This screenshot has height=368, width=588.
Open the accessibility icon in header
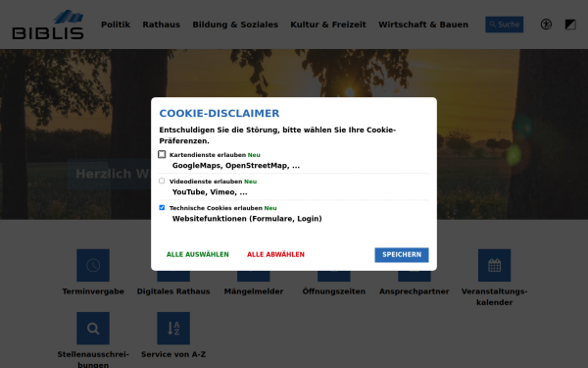coord(546,25)
